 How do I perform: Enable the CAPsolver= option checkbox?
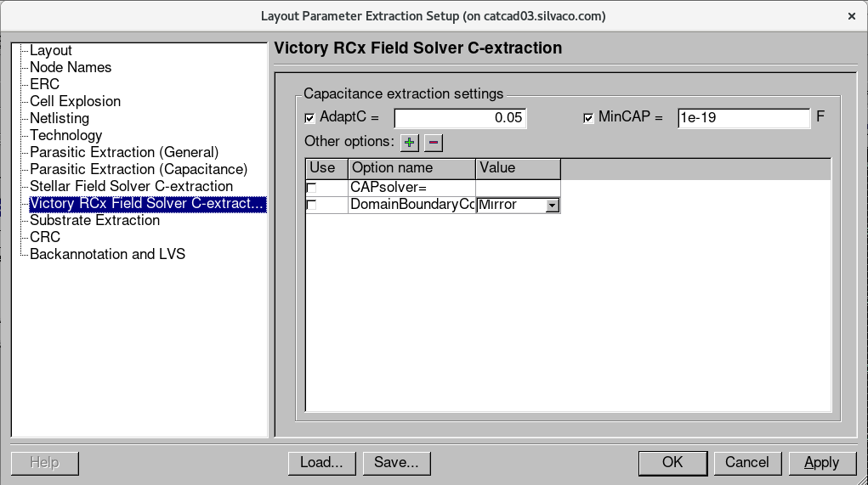(311, 188)
